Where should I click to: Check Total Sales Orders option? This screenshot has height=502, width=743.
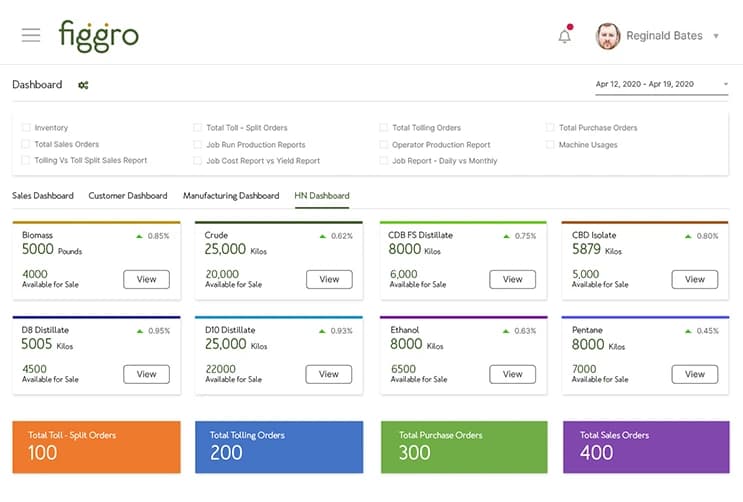26,144
